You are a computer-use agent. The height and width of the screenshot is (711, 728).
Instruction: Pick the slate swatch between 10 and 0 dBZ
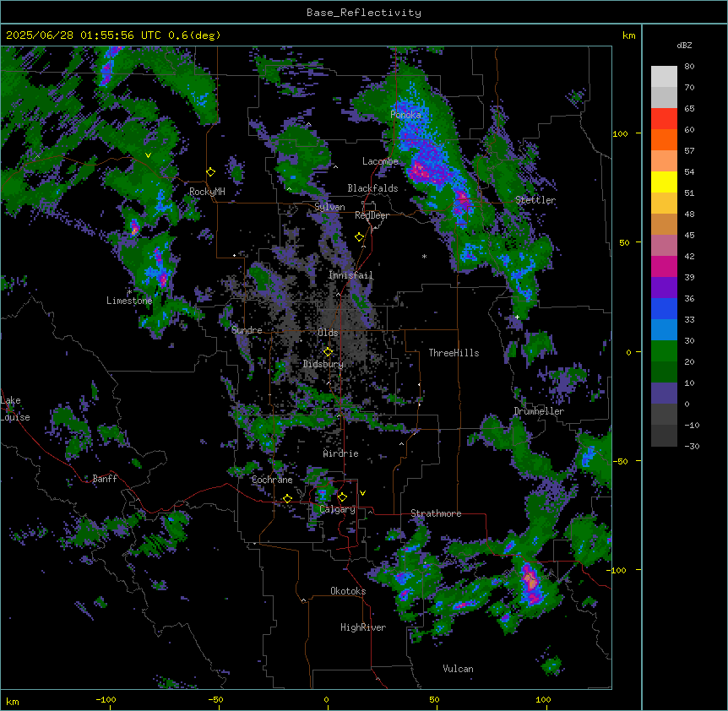(x=664, y=393)
